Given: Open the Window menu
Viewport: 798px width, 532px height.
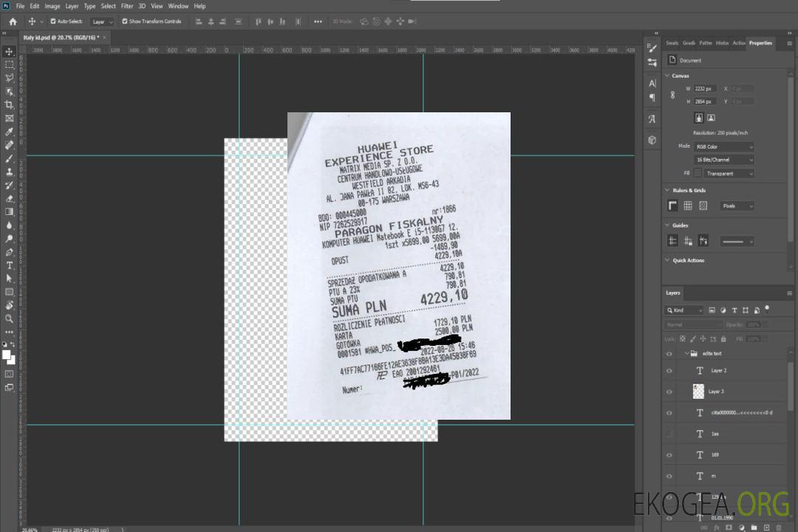Looking at the screenshot, I should coord(178,6).
